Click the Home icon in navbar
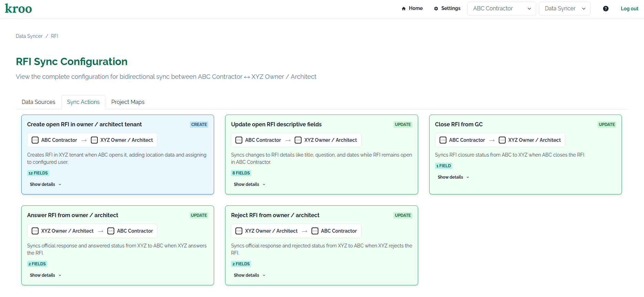 click(x=404, y=9)
